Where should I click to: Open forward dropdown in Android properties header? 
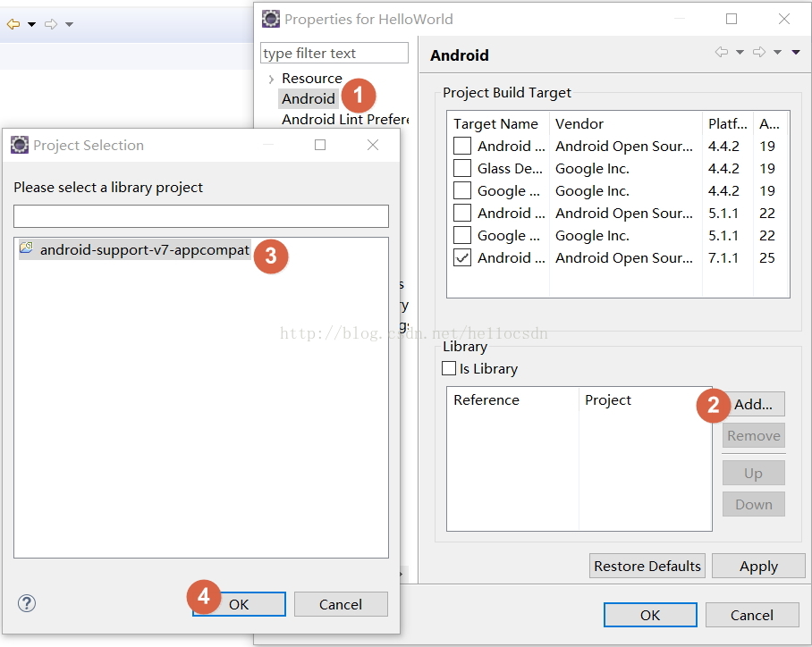[777, 52]
